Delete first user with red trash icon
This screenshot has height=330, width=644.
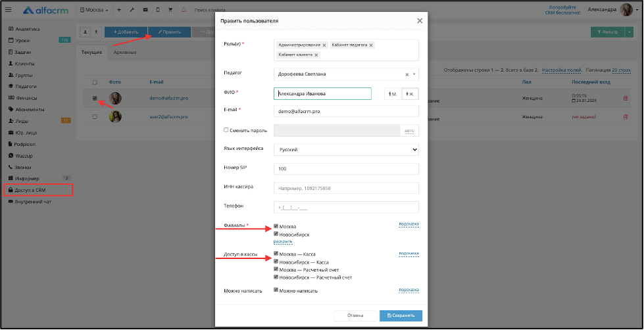pyautogui.click(x=626, y=98)
